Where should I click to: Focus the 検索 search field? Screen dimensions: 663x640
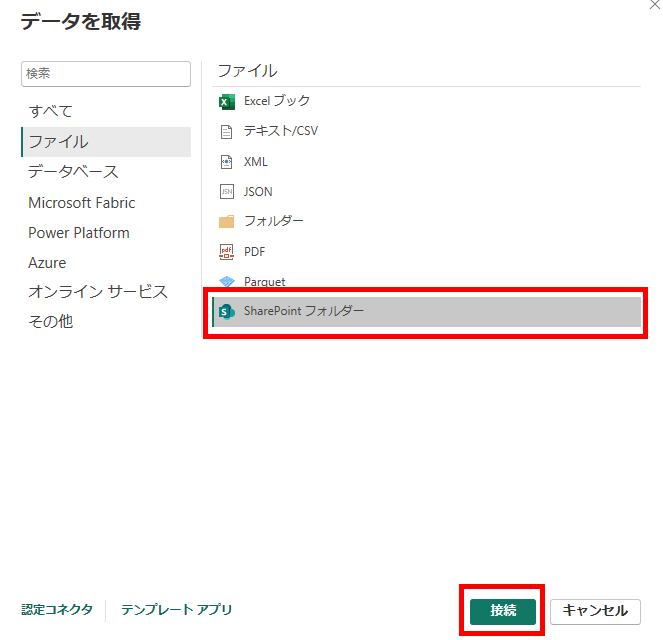click(x=106, y=74)
